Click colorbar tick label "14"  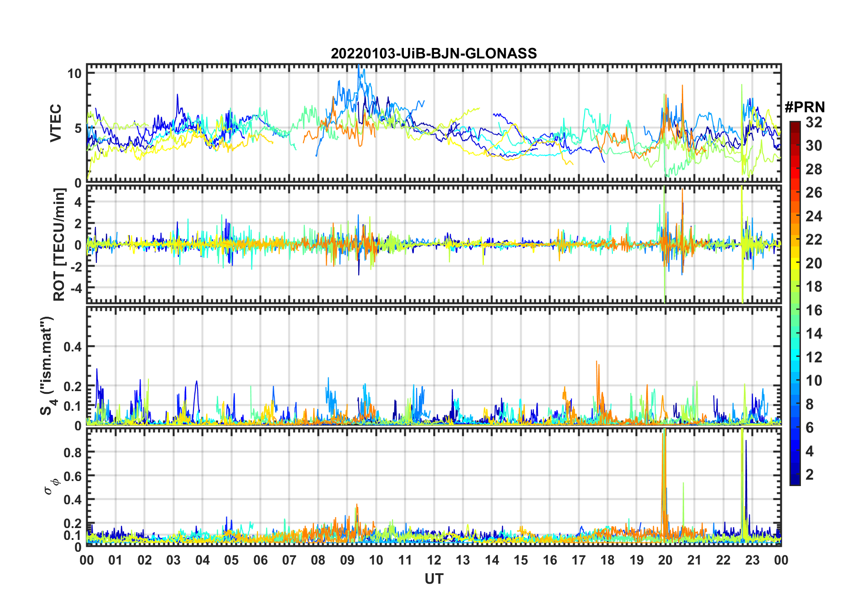[814, 334]
